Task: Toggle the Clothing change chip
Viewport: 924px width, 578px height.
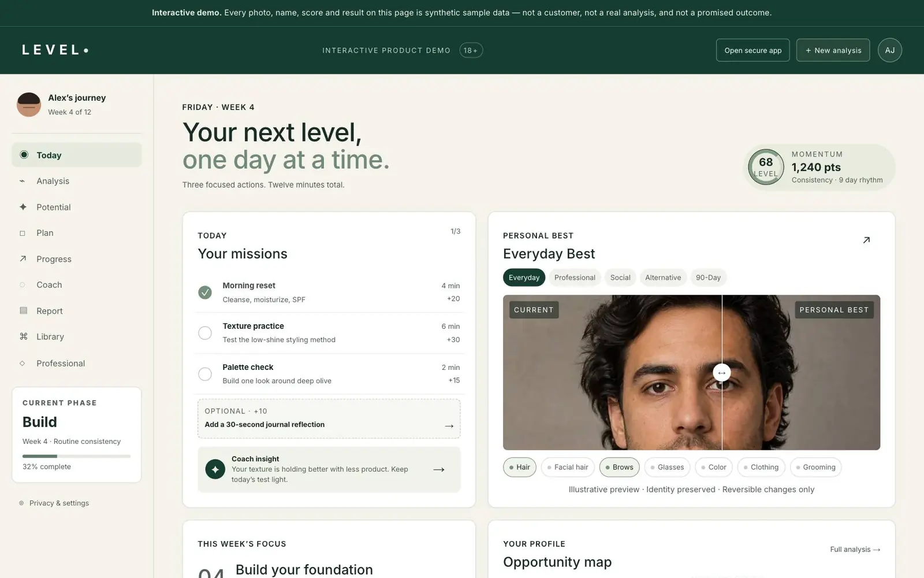Action: click(761, 467)
